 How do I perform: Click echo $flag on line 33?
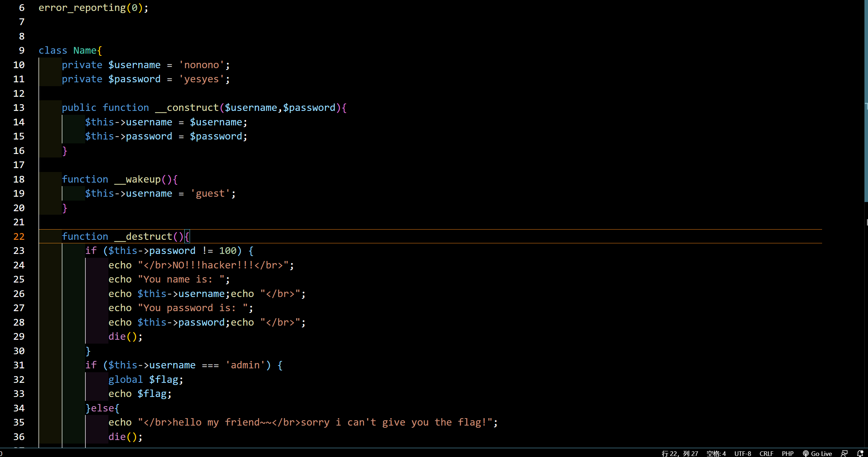pyautogui.click(x=140, y=394)
